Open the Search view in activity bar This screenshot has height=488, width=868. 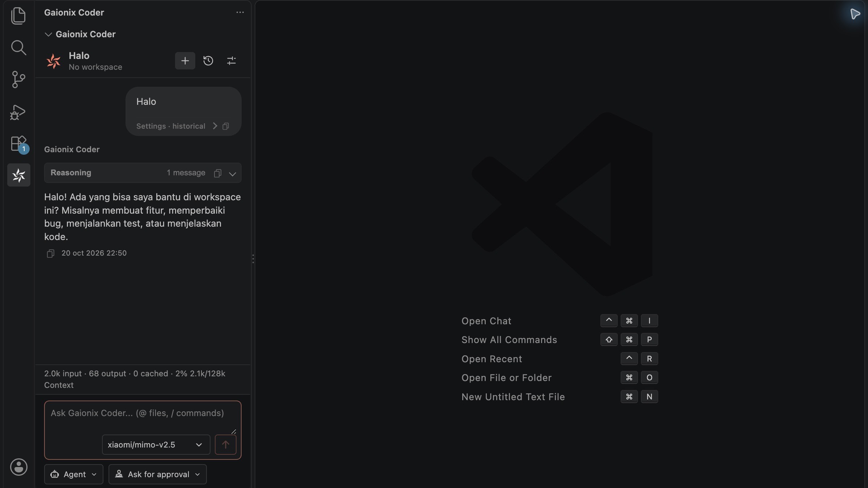(18, 47)
